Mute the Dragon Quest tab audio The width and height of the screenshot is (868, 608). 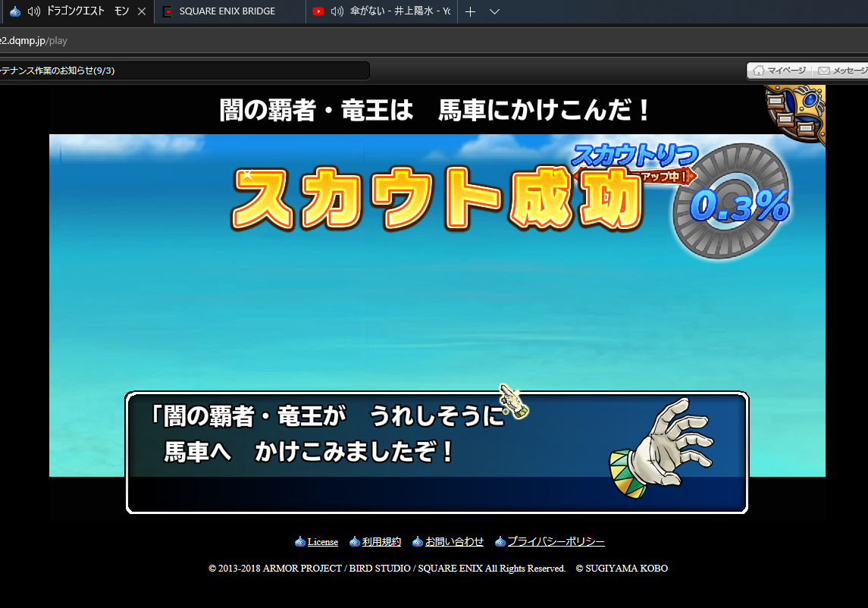pyautogui.click(x=33, y=12)
